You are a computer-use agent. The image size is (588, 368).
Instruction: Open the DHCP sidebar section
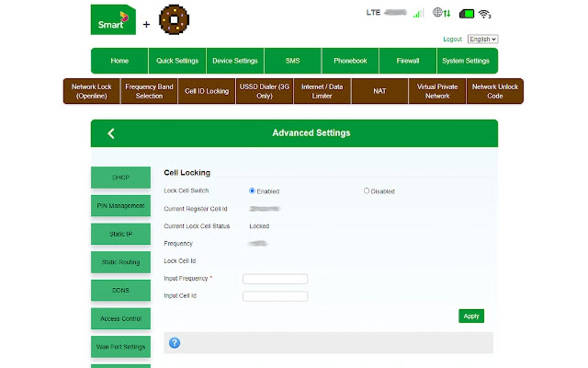tap(120, 177)
